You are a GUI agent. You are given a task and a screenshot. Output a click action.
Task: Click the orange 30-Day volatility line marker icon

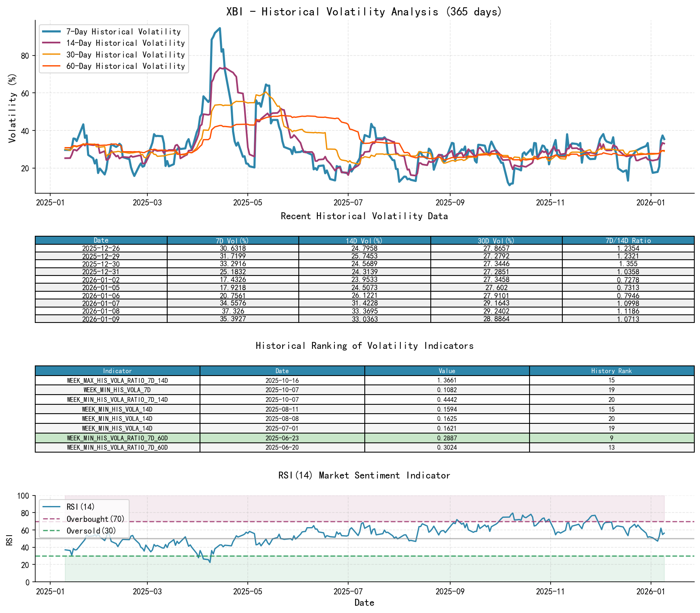[51, 54]
